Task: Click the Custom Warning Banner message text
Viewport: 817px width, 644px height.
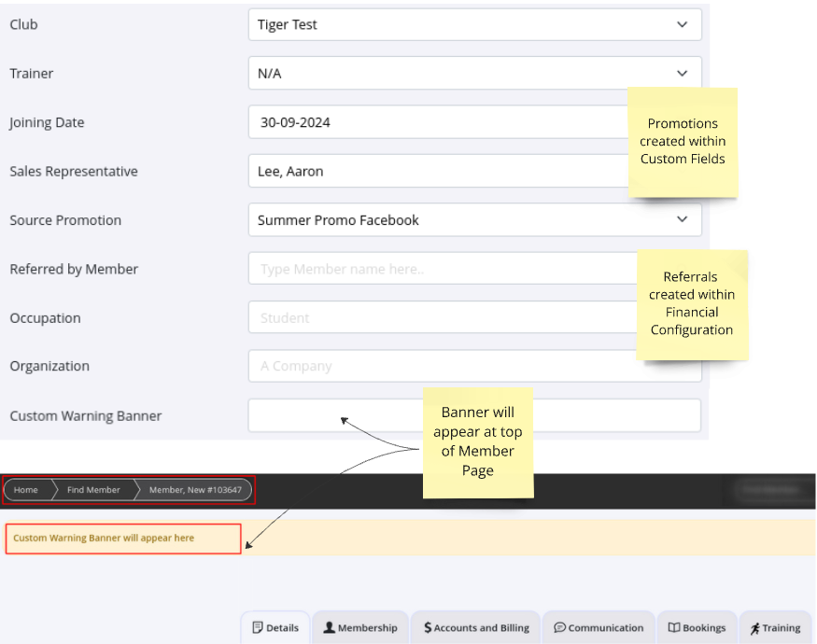Action: [x=104, y=539]
